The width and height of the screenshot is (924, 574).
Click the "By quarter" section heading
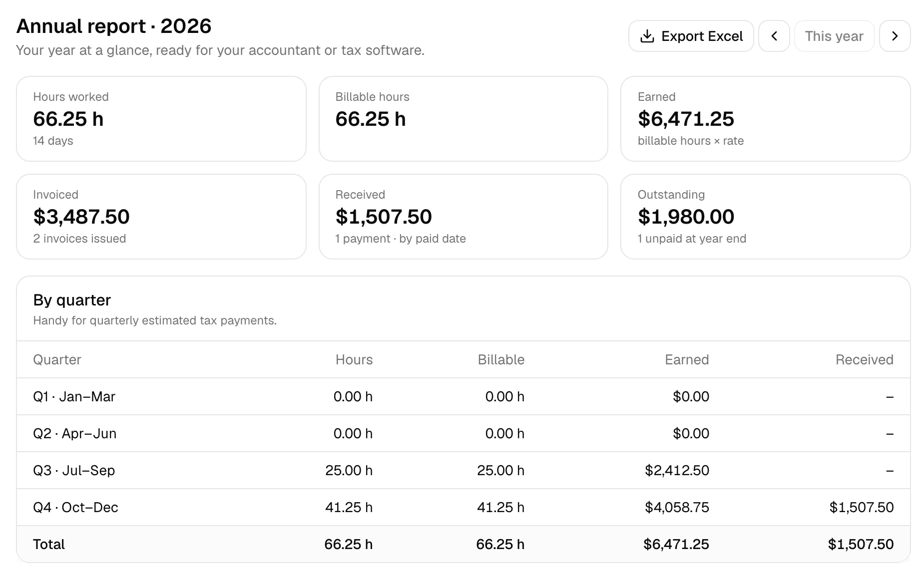[x=72, y=300]
